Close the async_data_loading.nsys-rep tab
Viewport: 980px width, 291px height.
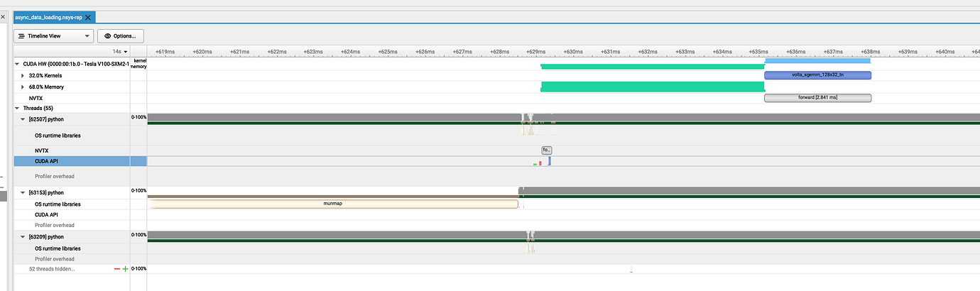89,17
